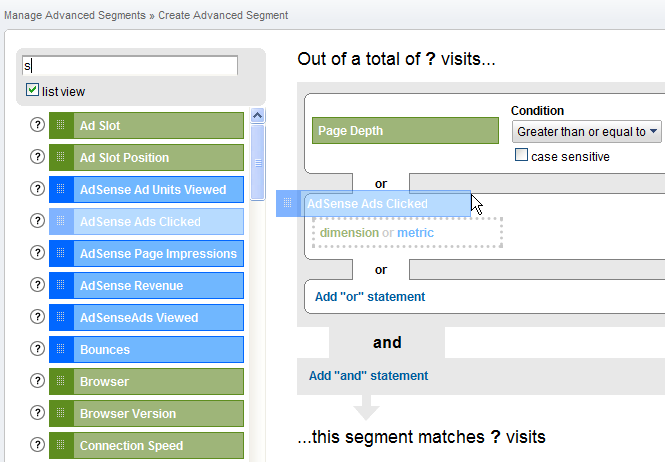
Task: Open help for AdSenseAds Viewed
Action: click(37, 317)
